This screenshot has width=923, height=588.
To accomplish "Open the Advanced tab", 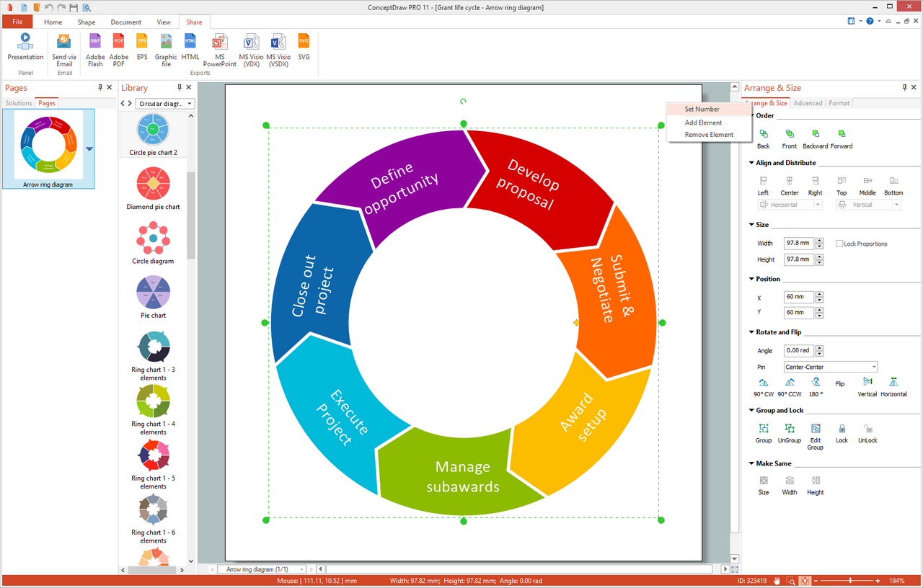I will pos(808,103).
